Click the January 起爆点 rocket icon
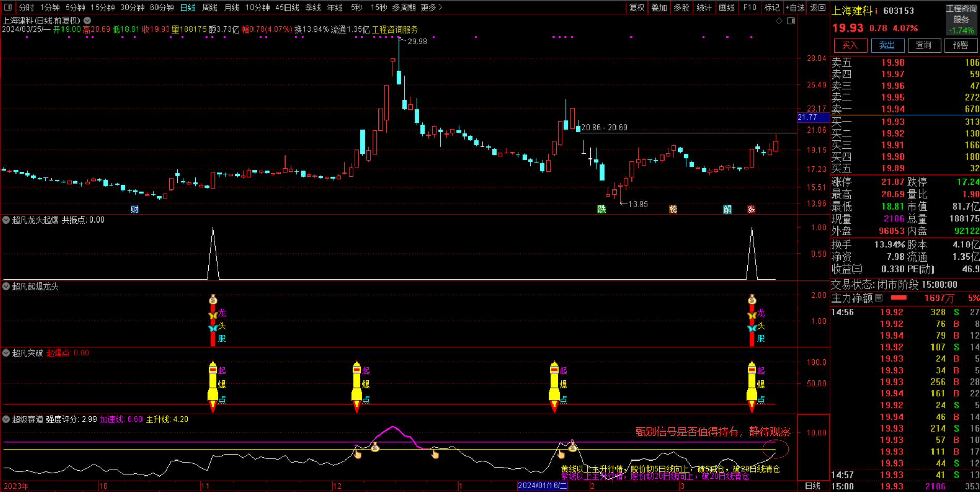Screen dimensions: 980x492 tap(555, 386)
